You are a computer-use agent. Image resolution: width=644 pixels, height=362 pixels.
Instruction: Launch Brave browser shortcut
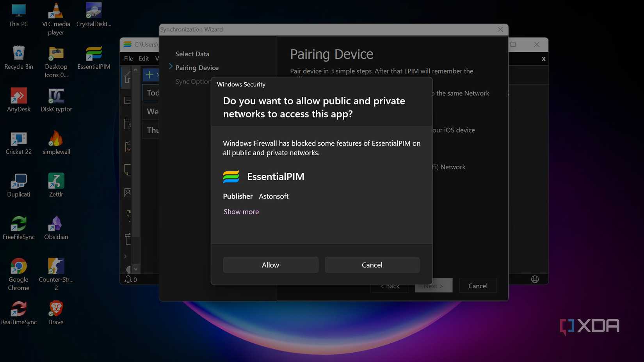tap(56, 313)
